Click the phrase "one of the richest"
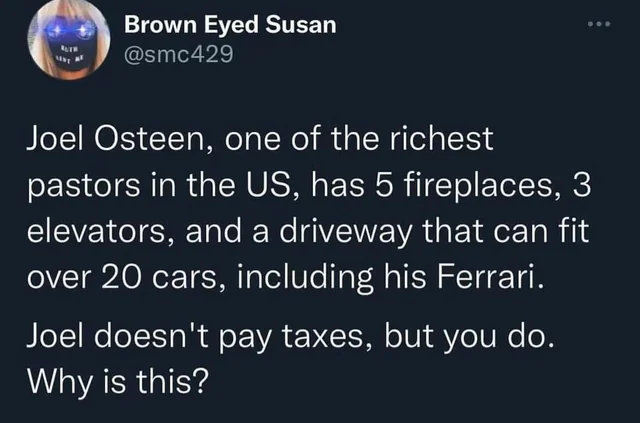 pyautogui.click(x=359, y=139)
